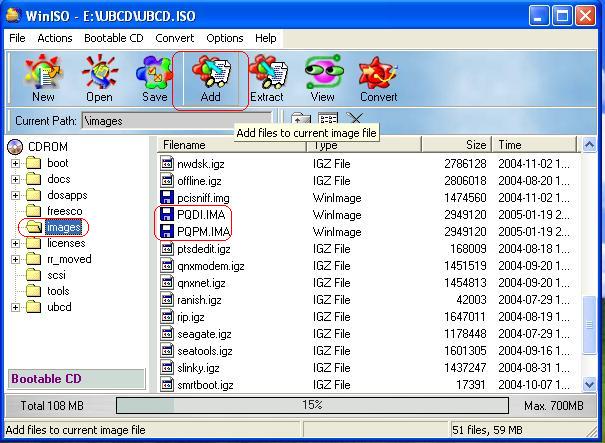Viewport: 605px width, 443px height.
Task: Expand the dosapps folder tree node
Action: coord(16,196)
